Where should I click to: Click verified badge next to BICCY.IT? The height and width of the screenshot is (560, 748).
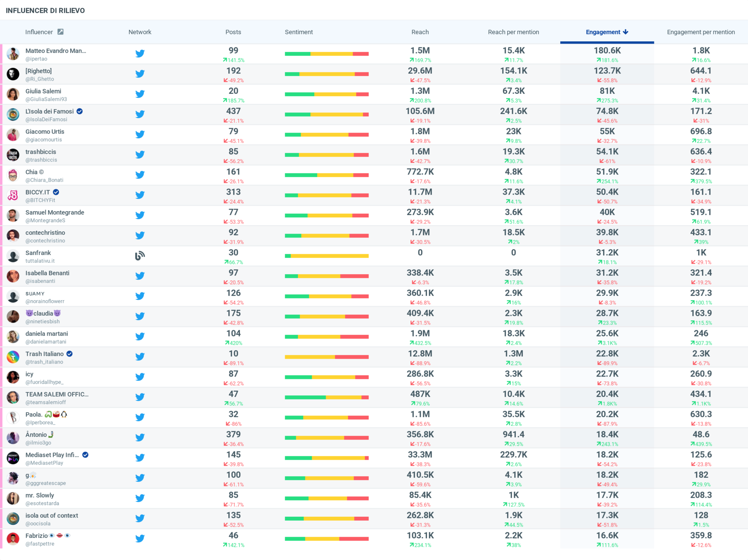tap(56, 192)
